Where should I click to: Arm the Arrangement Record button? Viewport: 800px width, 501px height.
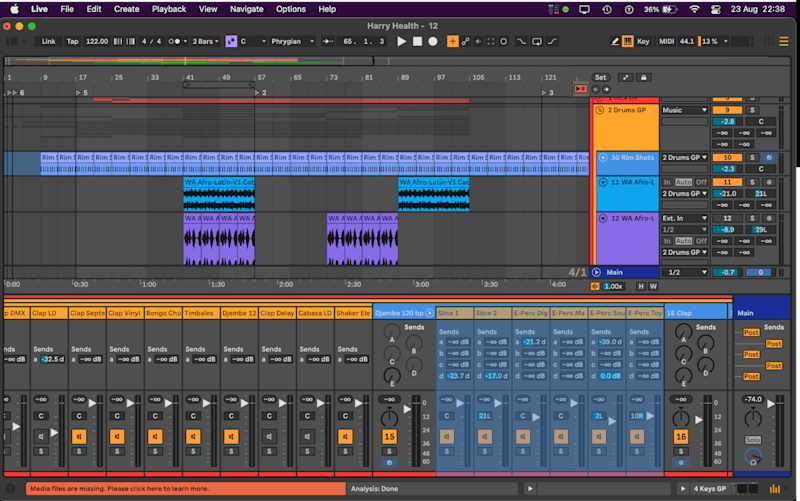433,41
